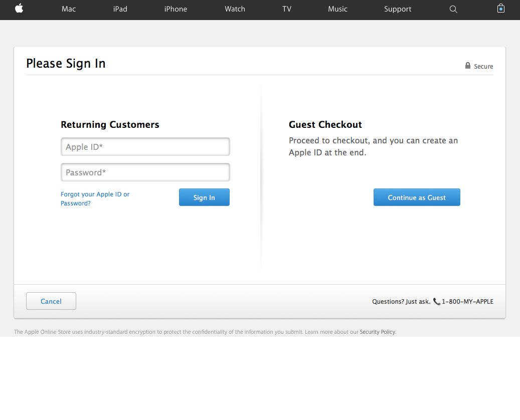Click Continue as Guest

(417, 197)
